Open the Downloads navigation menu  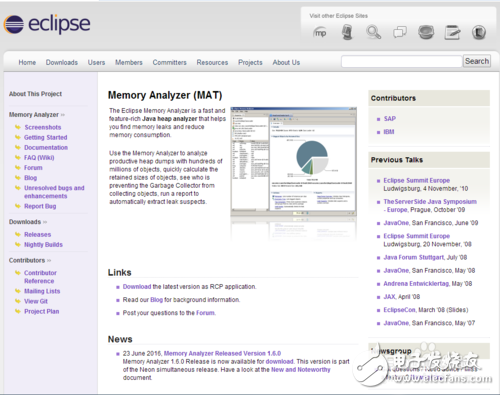tap(62, 62)
